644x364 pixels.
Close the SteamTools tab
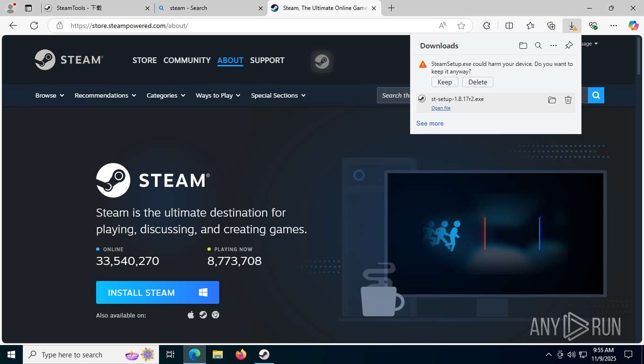[147, 8]
